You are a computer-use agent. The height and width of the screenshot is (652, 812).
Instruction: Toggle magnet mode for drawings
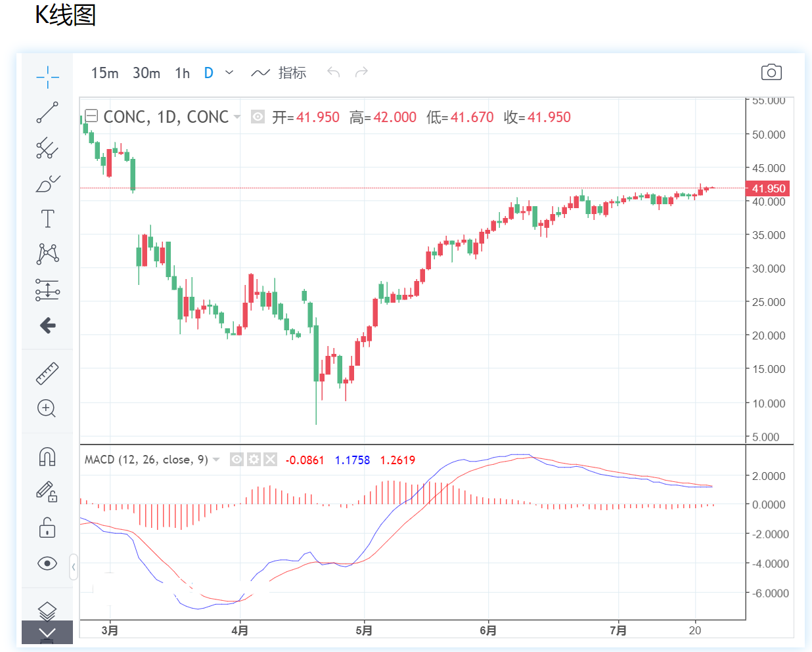click(47, 456)
